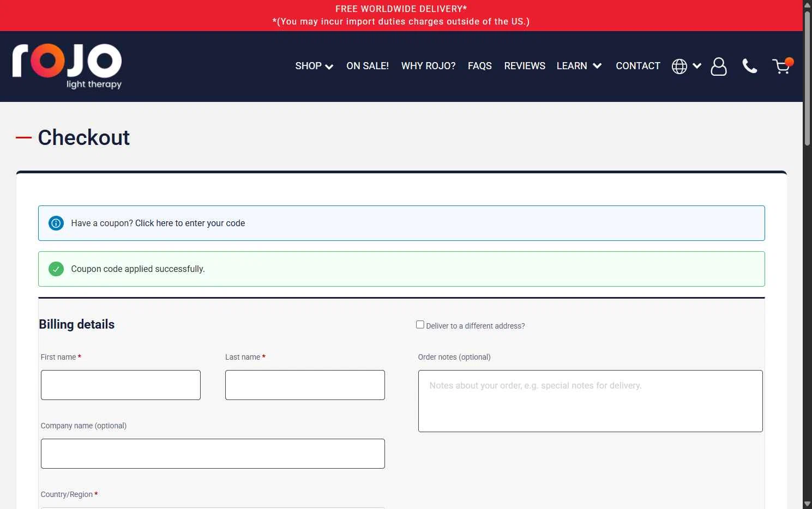Navigate to FAQS
Screen dimensions: 812x509
(480, 66)
